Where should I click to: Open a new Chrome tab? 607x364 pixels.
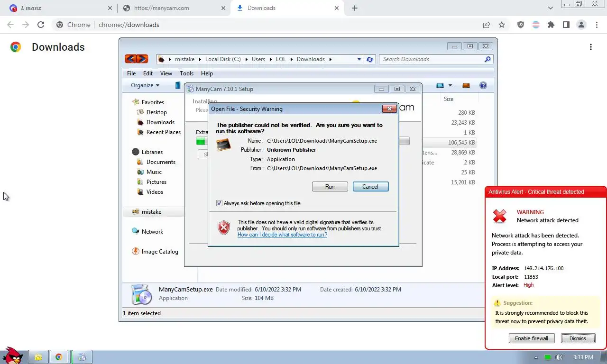(x=355, y=8)
